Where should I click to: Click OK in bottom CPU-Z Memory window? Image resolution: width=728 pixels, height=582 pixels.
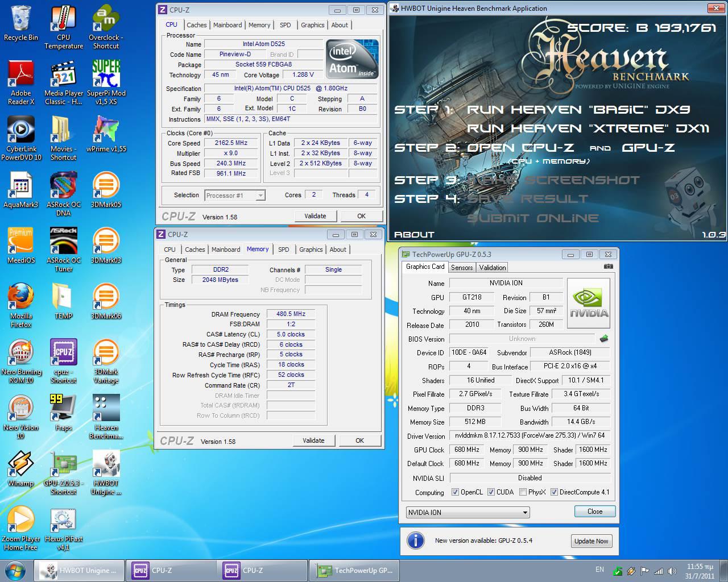click(x=359, y=440)
